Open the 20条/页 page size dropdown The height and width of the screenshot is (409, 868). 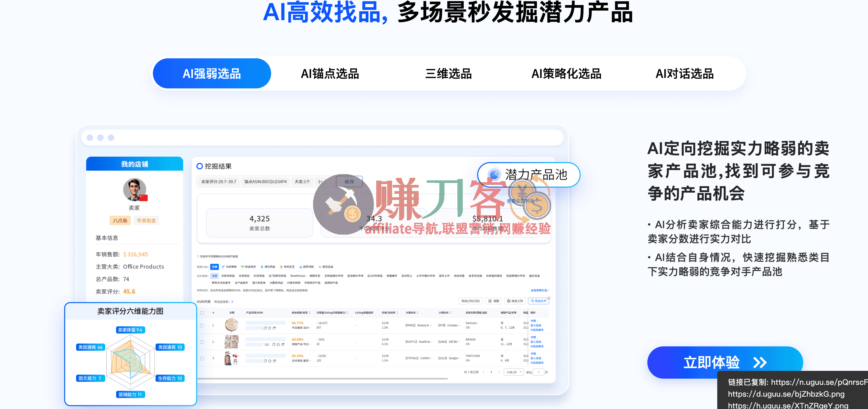pos(514,372)
